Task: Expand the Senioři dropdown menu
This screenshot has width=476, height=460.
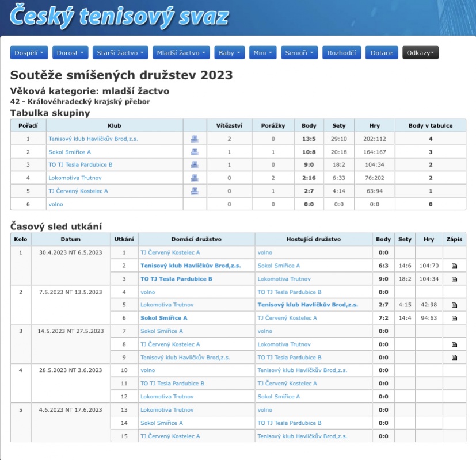Action: [x=299, y=53]
